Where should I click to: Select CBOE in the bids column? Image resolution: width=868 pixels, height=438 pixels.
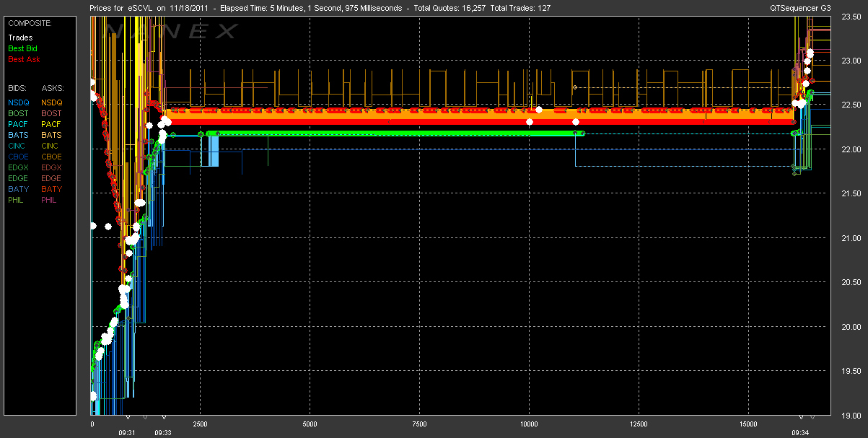point(19,157)
